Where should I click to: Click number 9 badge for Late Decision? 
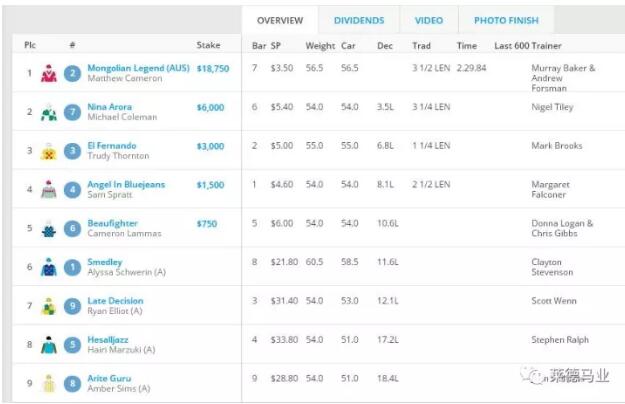pos(73,307)
